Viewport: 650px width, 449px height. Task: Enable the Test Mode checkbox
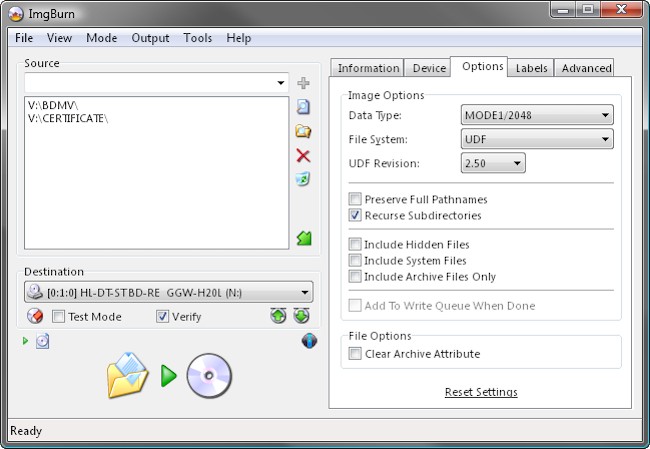pos(58,317)
